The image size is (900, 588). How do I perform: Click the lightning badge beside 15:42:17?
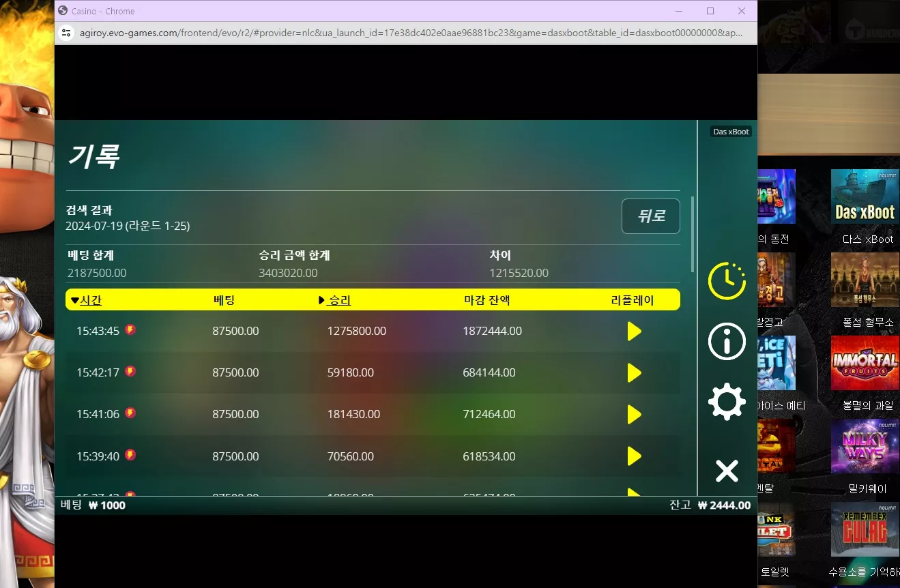[130, 372]
